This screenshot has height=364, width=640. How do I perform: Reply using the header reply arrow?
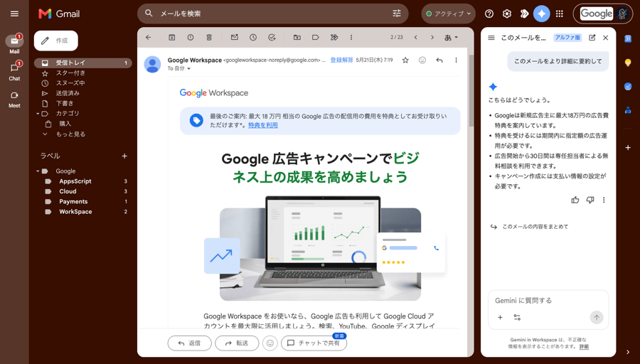coord(439,60)
